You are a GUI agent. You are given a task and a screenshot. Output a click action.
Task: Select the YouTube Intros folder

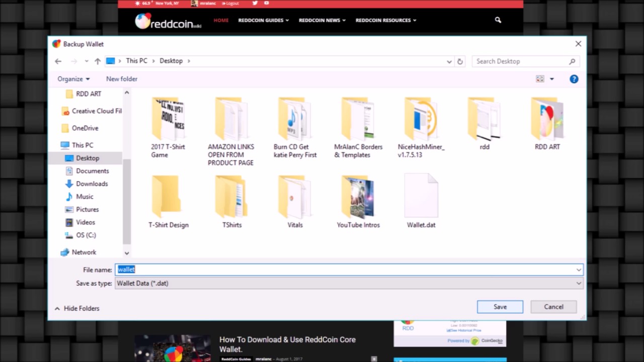[358, 202]
